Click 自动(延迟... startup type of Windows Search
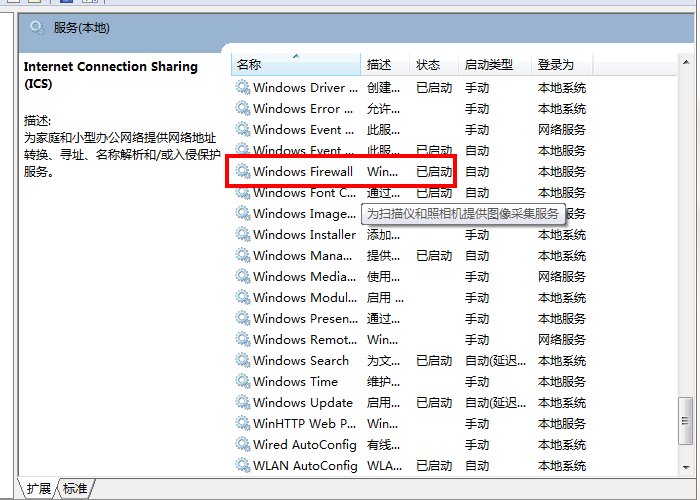The height and width of the screenshot is (500, 700). point(495,360)
